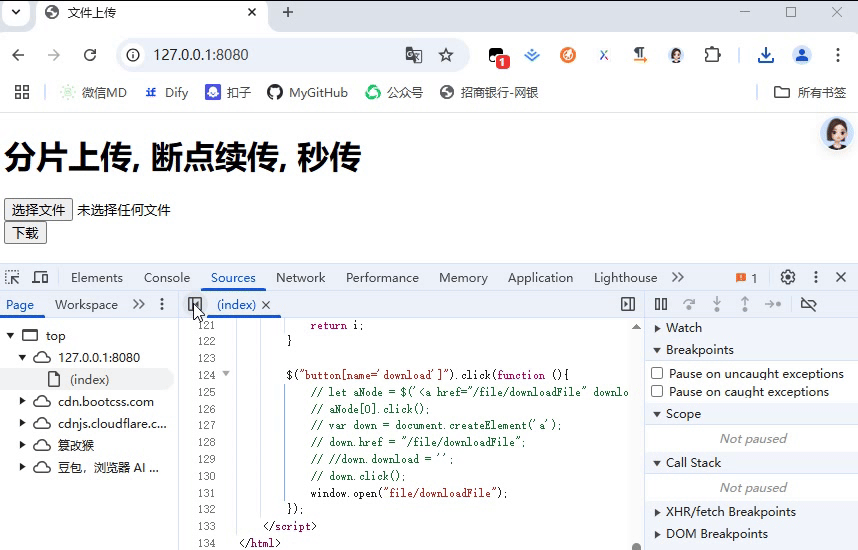The image size is (858, 550).
Task: Collapse the Breakpoints section
Action: 657,350
